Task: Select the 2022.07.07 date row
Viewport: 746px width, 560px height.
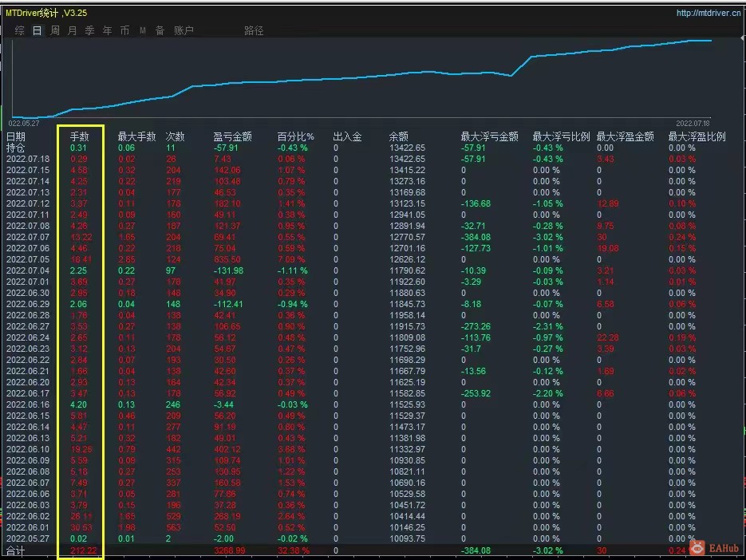Action: 28,237
